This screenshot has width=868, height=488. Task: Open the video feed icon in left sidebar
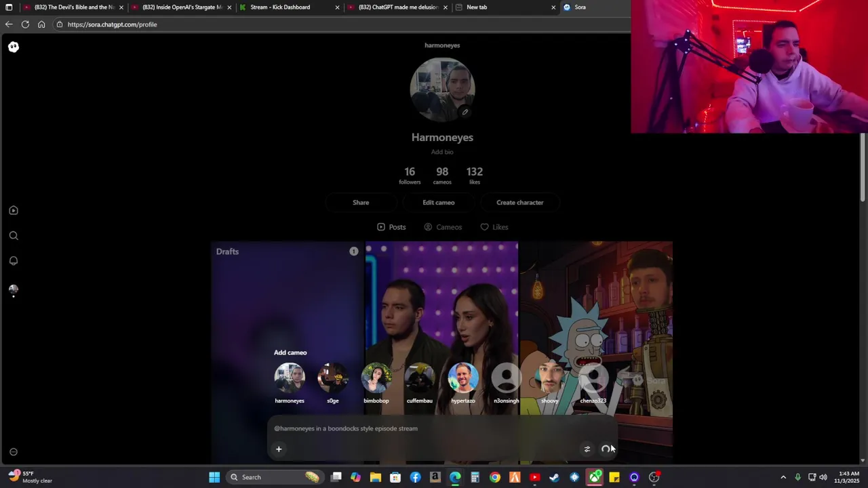(14, 211)
